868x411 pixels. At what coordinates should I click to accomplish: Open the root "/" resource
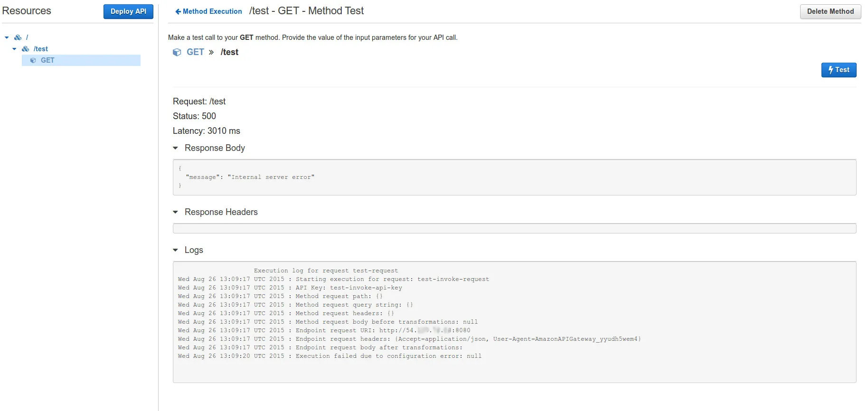[x=27, y=37]
